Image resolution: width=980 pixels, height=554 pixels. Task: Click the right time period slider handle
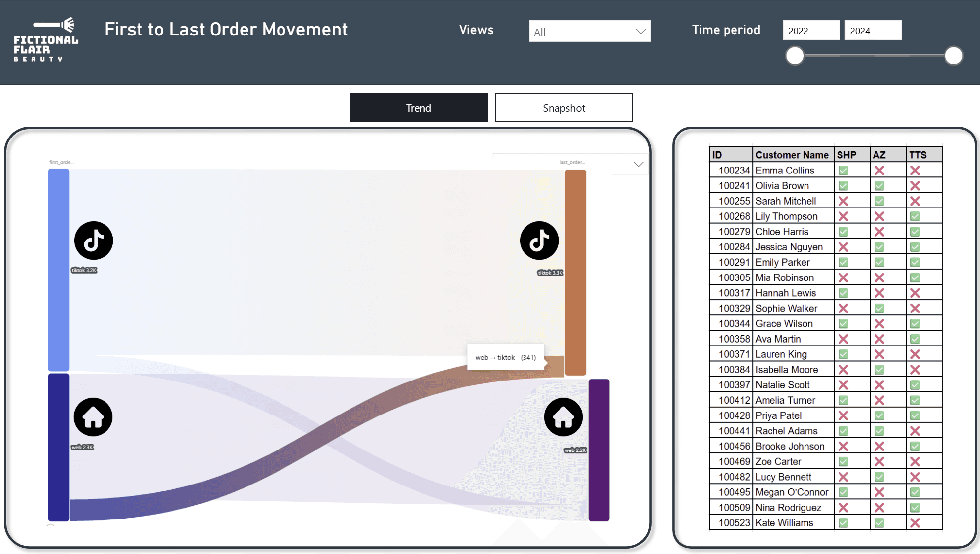click(x=953, y=56)
